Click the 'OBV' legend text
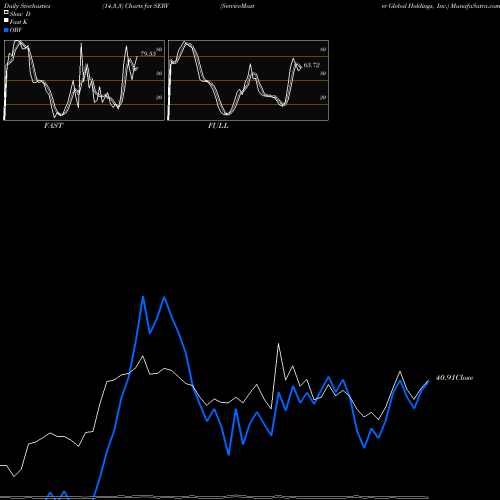This screenshot has width=500, height=500. point(16,30)
